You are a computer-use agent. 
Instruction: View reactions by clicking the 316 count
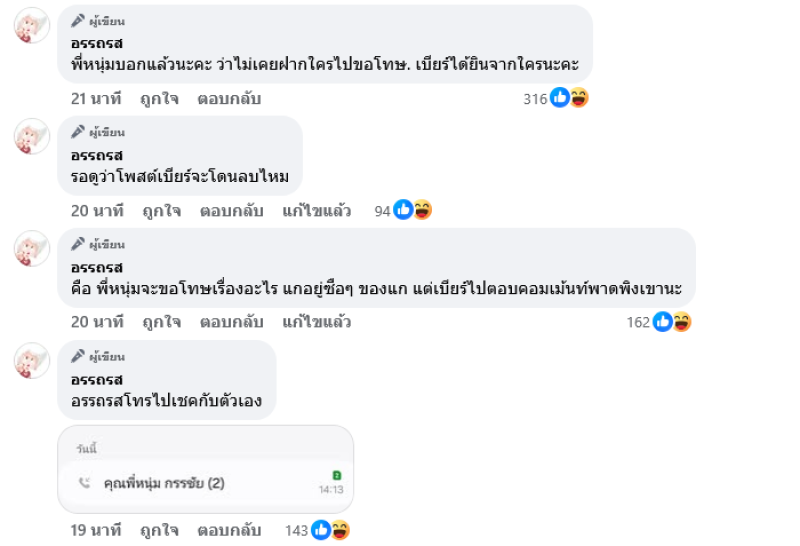535,98
